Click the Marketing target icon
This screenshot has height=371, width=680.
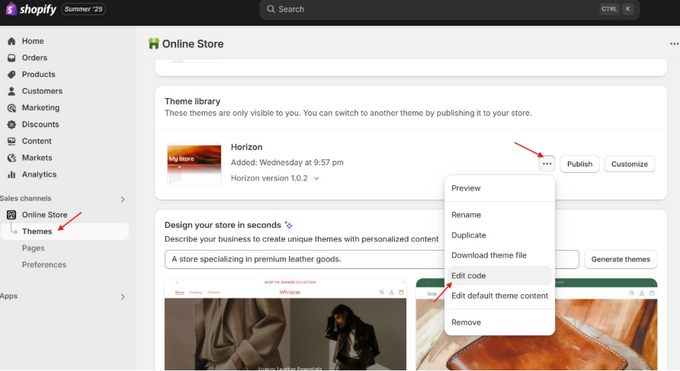pos(12,108)
